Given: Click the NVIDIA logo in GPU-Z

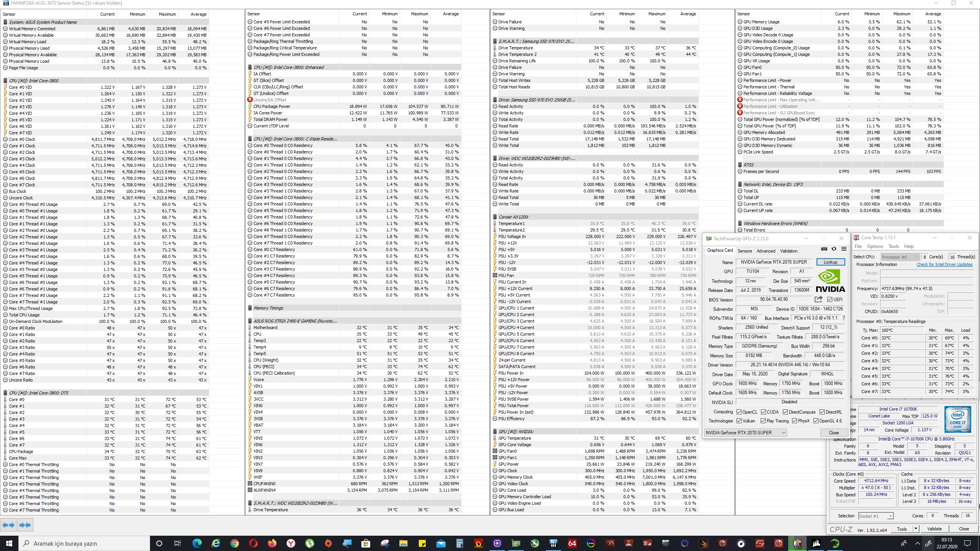Looking at the screenshot, I should (x=830, y=281).
